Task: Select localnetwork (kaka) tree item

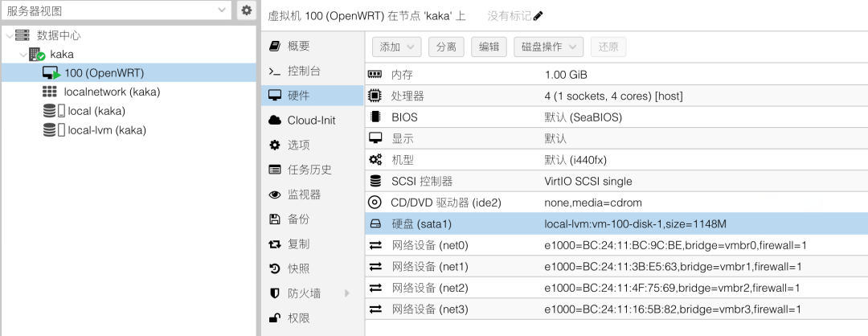Action: (x=129, y=92)
